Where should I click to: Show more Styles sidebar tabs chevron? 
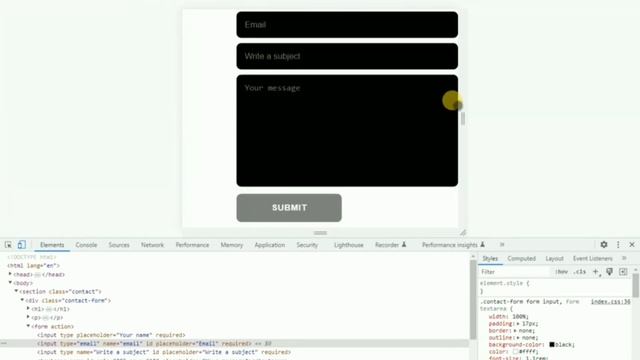point(624,258)
